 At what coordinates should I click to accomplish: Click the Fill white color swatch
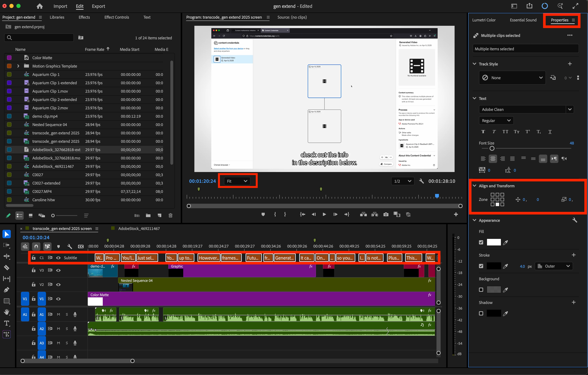[x=493, y=243]
